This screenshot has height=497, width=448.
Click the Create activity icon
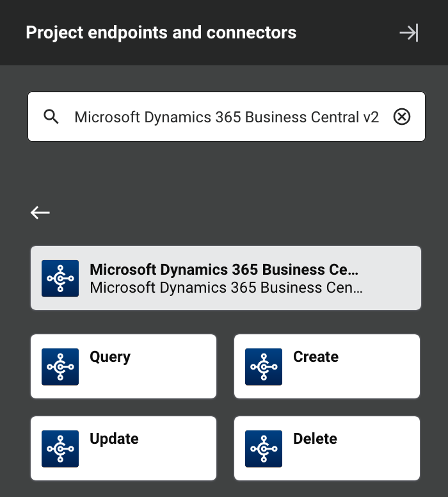(x=264, y=367)
